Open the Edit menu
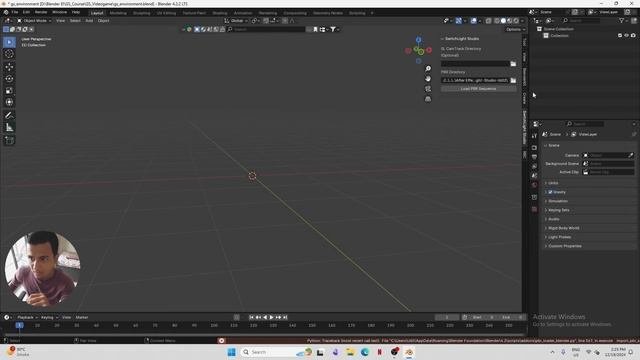Viewport: 640px width, 360px height. (x=26, y=12)
